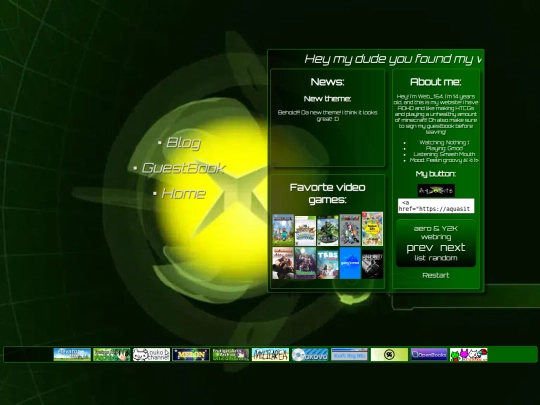
Task: Click the About me heading
Action: (436, 82)
